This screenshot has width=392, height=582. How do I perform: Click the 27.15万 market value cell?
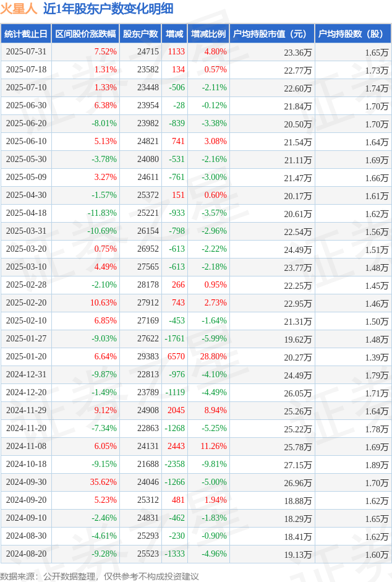pyautogui.click(x=298, y=464)
